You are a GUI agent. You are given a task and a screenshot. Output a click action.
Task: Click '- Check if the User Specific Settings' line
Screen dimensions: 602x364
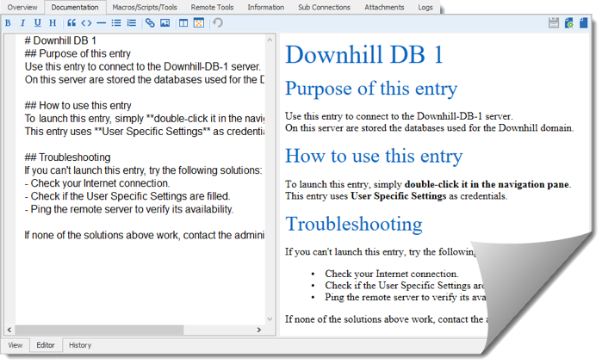[127, 196]
